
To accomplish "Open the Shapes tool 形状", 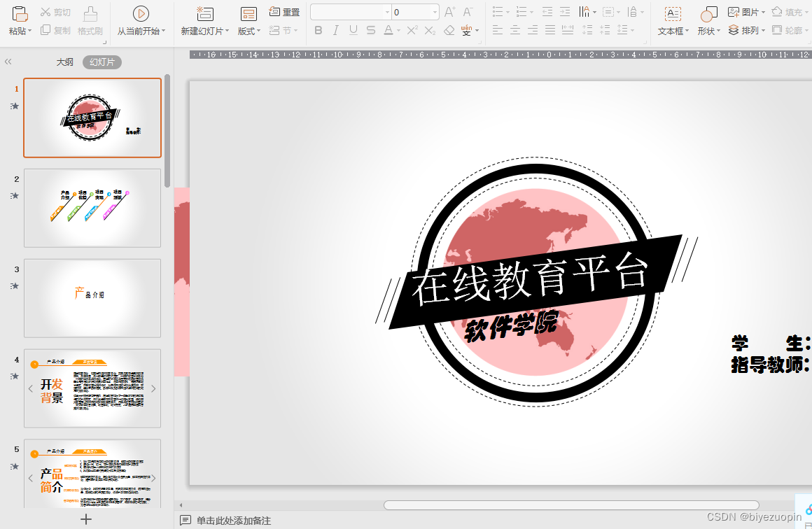I will [707, 30].
